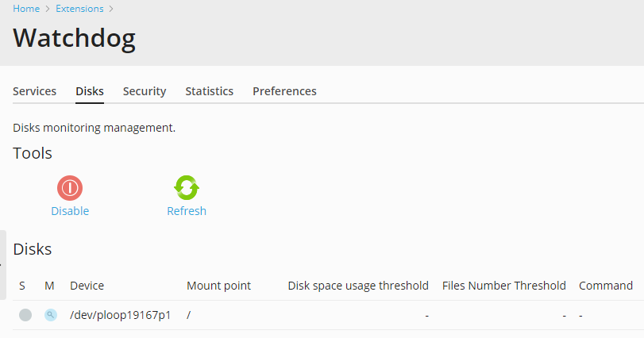Image resolution: width=644 pixels, height=338 pixels.
Task: Go to the Statistics tab
Action: (x=210, y=91)
